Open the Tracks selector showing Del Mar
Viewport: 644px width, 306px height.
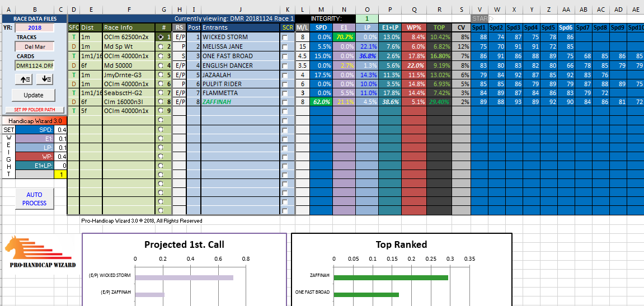click(x=34, y=46)
